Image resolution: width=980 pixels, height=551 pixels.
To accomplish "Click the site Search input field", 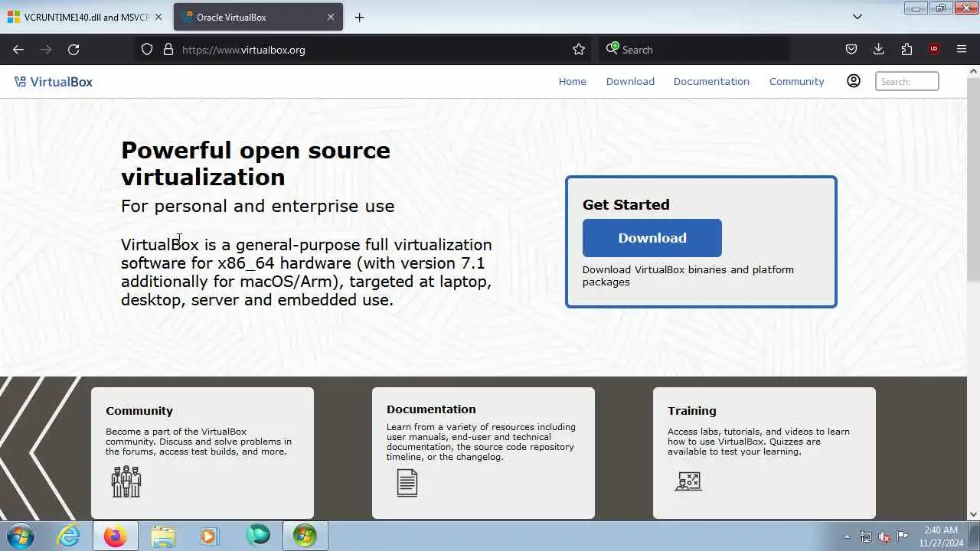I will (x=906, y=81).
